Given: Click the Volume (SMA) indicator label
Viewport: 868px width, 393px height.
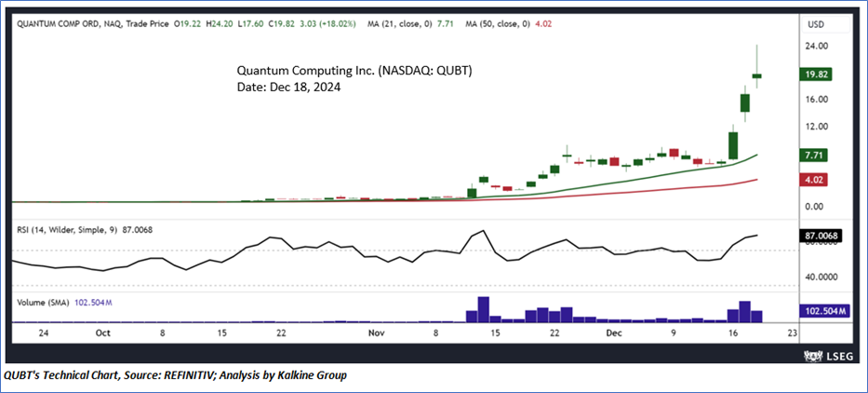Looking at the screenshot, I should click(45, 303).
